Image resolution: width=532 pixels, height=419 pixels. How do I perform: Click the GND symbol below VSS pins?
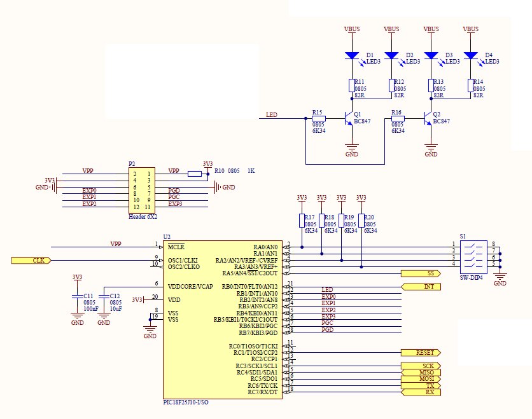(150, 333)
